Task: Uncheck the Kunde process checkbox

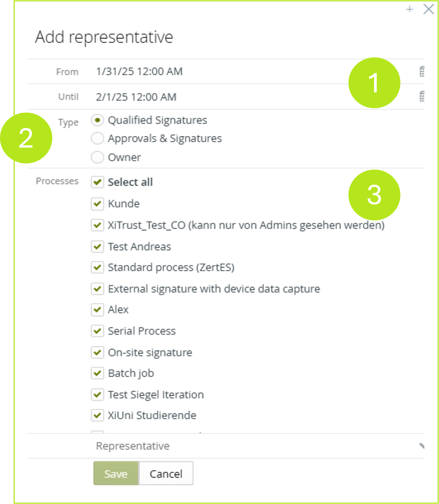Action: click(x=97, y=203)
